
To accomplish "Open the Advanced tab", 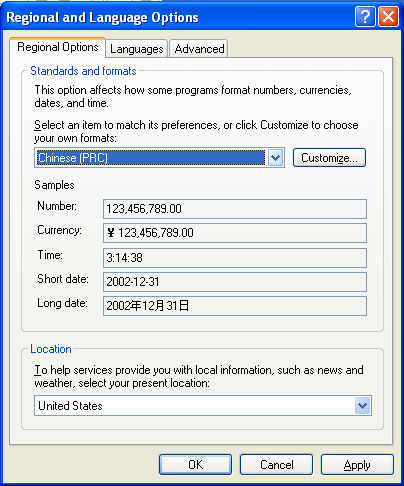I will pos(199,49).
